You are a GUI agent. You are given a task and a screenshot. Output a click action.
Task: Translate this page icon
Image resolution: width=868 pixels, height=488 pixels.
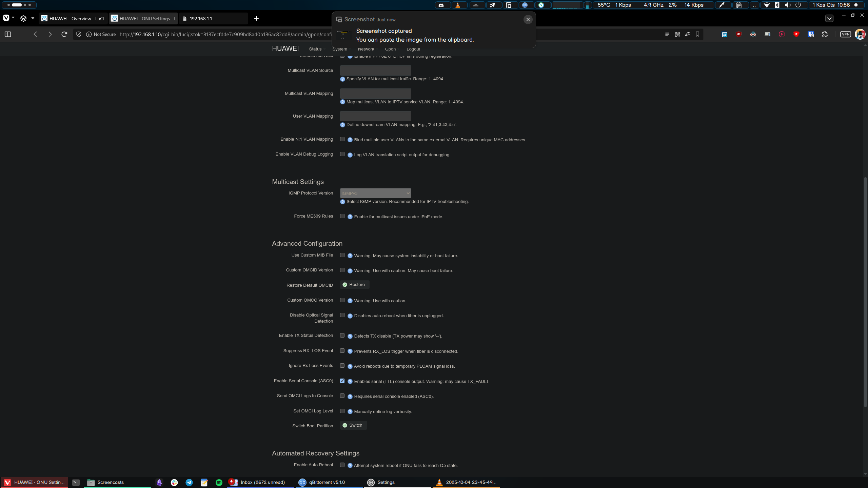687,34
